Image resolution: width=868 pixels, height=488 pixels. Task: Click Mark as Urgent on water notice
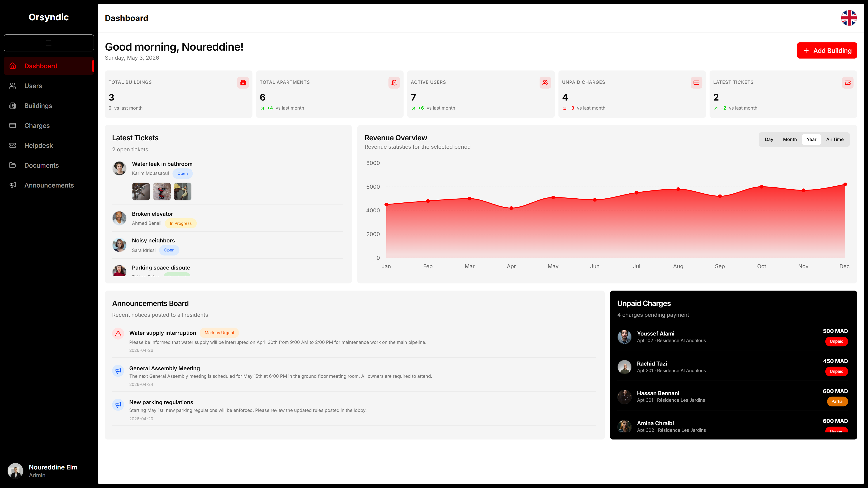[219, 333]
